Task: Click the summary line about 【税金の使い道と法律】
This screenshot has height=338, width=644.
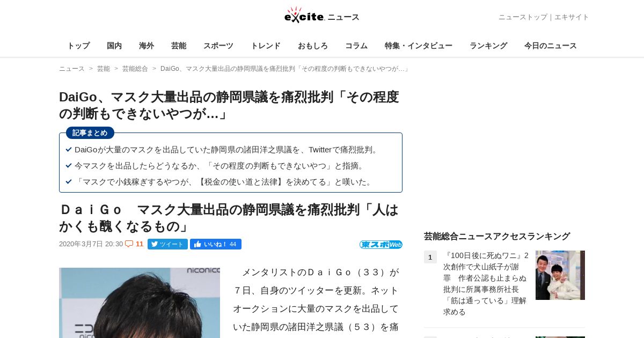Action: point(224,182)
